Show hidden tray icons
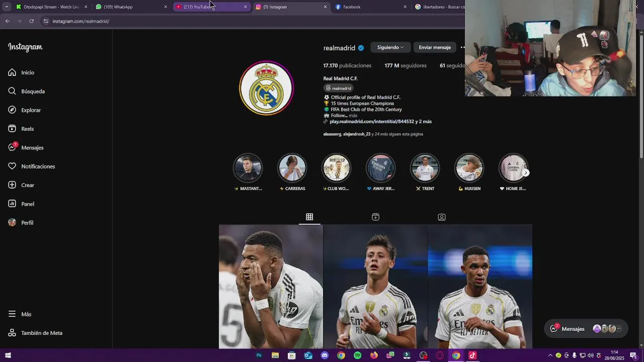 click(550, 355)
